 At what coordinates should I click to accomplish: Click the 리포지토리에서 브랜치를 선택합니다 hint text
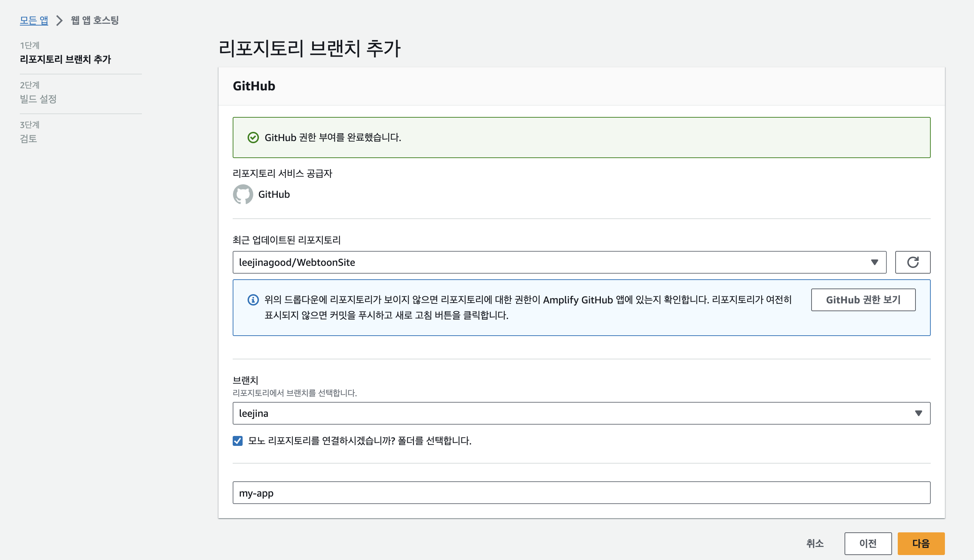pos(295,393)
